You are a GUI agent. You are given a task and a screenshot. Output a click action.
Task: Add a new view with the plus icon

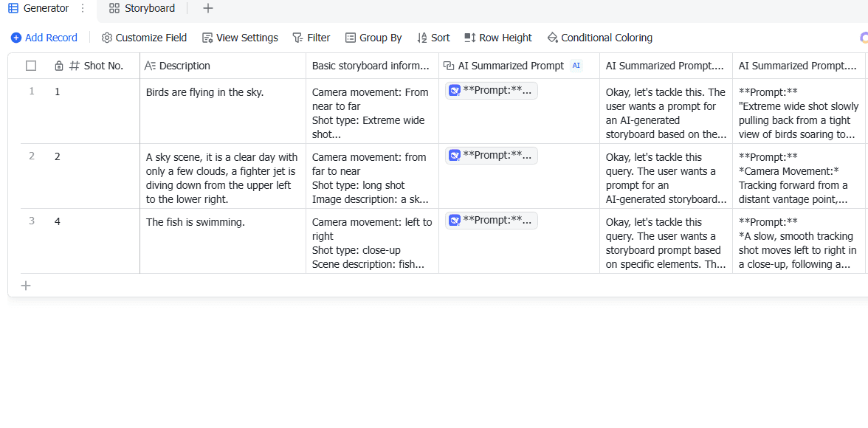coord(208,9)
